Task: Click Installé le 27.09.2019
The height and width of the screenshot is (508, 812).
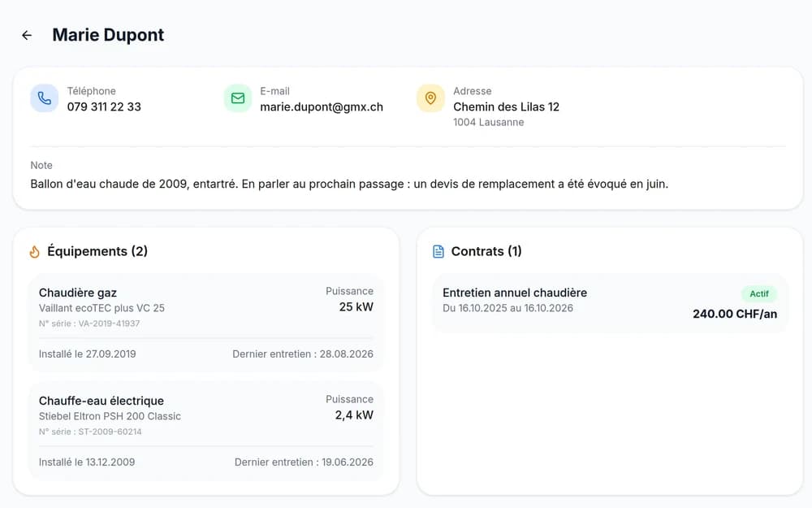Action: pos(88,354)
